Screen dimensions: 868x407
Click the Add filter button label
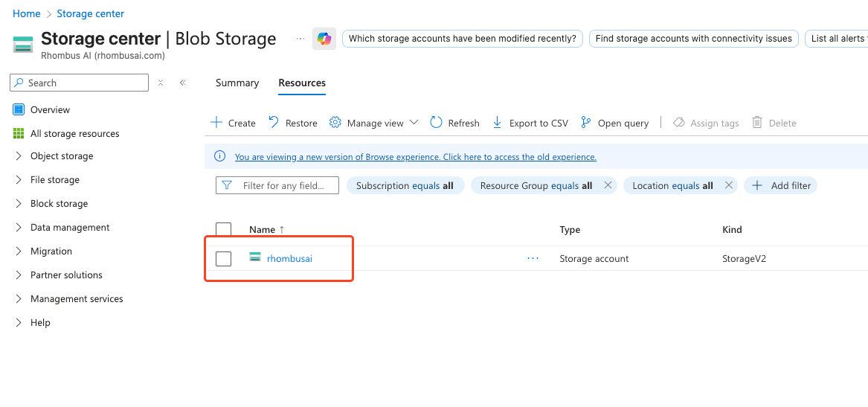click(791, 185)
